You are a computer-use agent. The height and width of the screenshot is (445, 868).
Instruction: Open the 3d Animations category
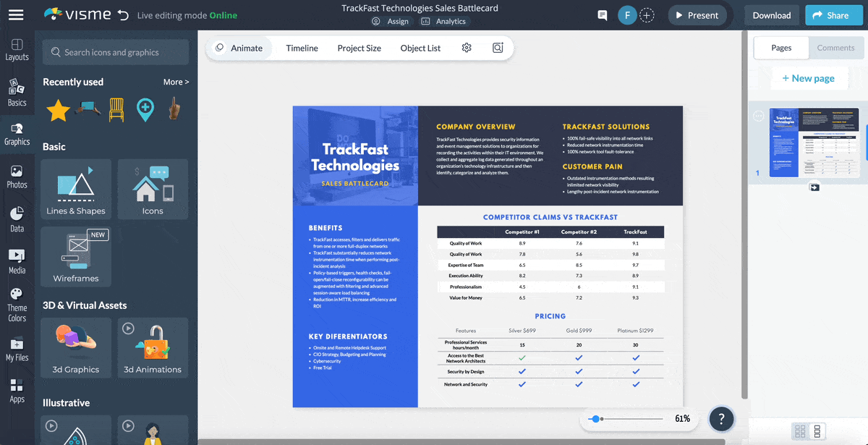pyautogui.click(x=153, y=347)
